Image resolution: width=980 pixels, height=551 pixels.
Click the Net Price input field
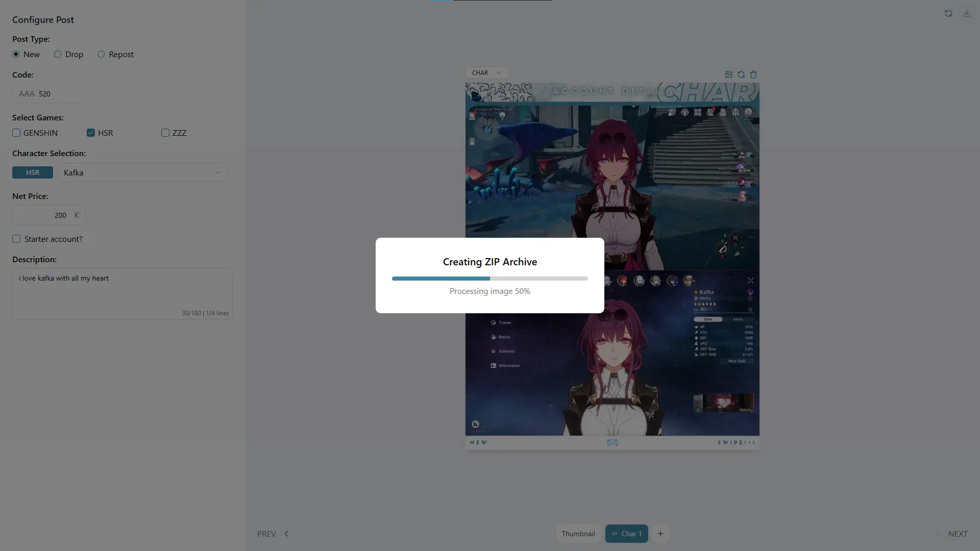point(49,215)
